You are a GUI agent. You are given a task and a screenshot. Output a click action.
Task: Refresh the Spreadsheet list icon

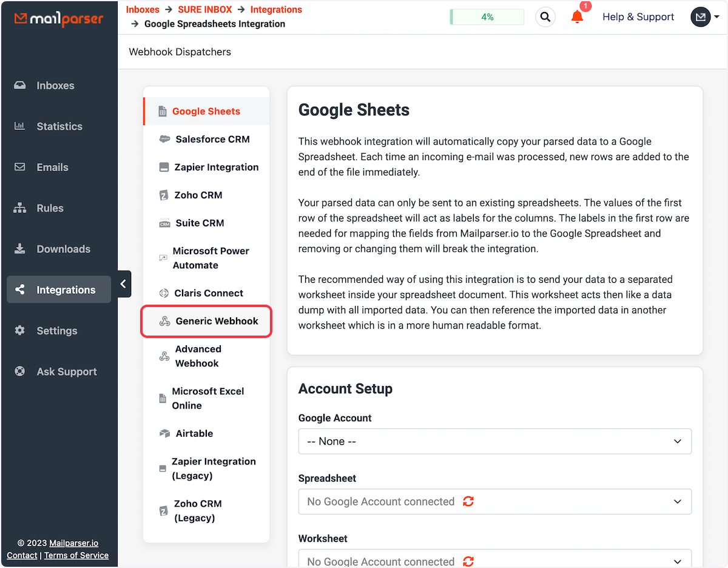point(468,501)
